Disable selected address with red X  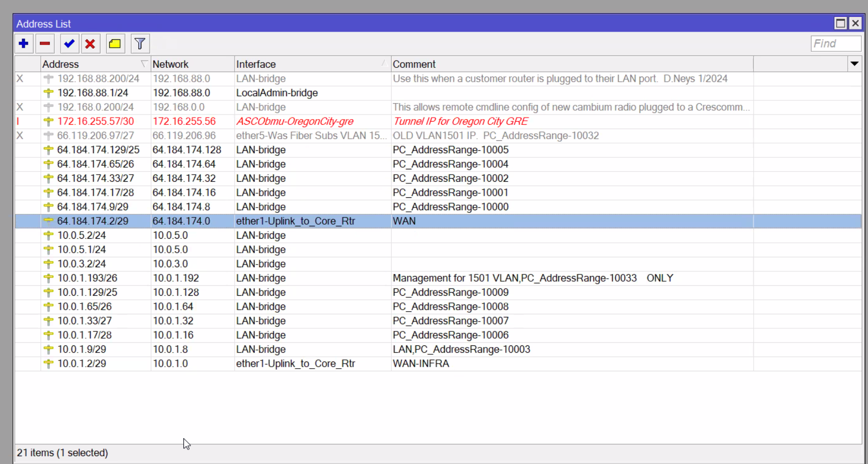pos(91,44)
